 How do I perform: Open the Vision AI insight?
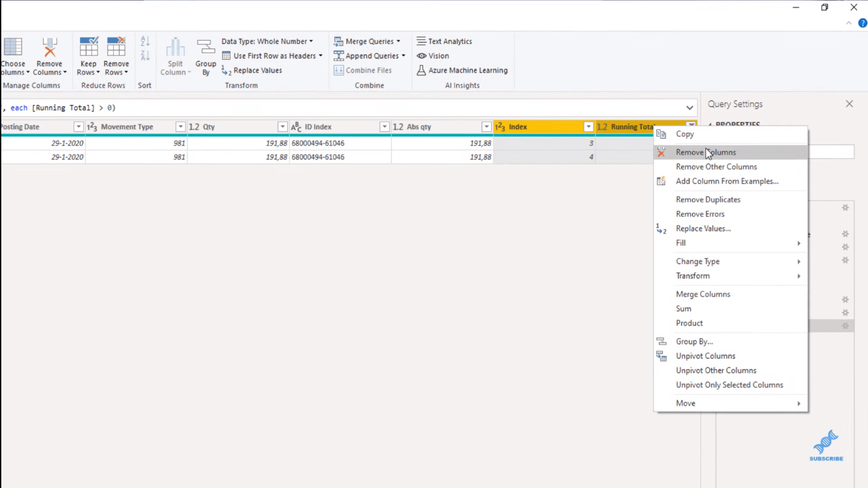click(x=433, y=56)
